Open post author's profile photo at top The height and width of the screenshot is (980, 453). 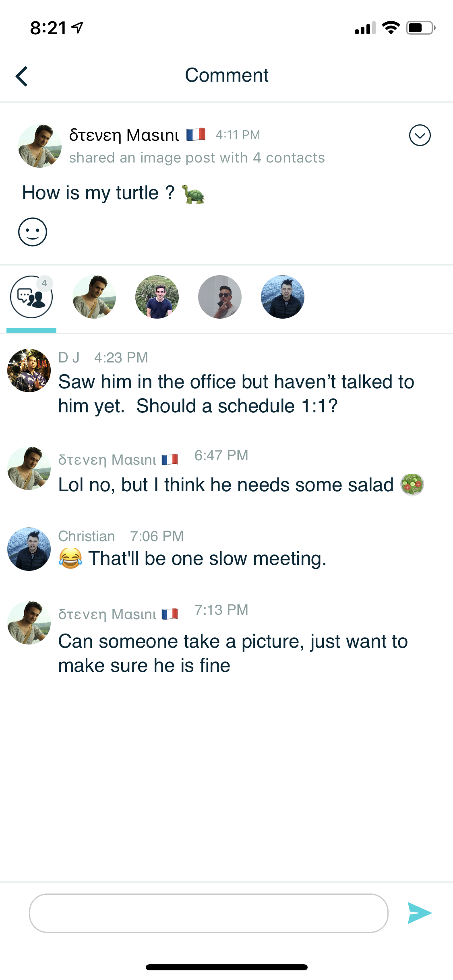click(x=40, y=146)
